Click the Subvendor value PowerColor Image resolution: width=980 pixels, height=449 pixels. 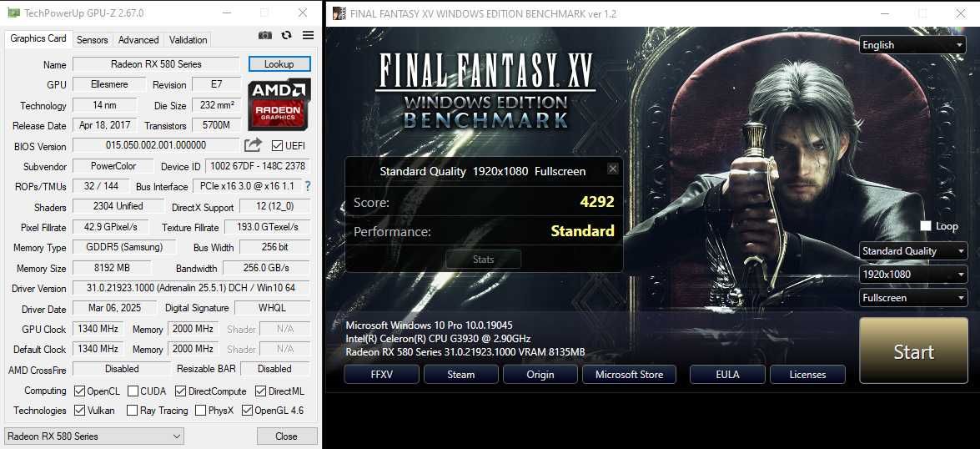113,166
